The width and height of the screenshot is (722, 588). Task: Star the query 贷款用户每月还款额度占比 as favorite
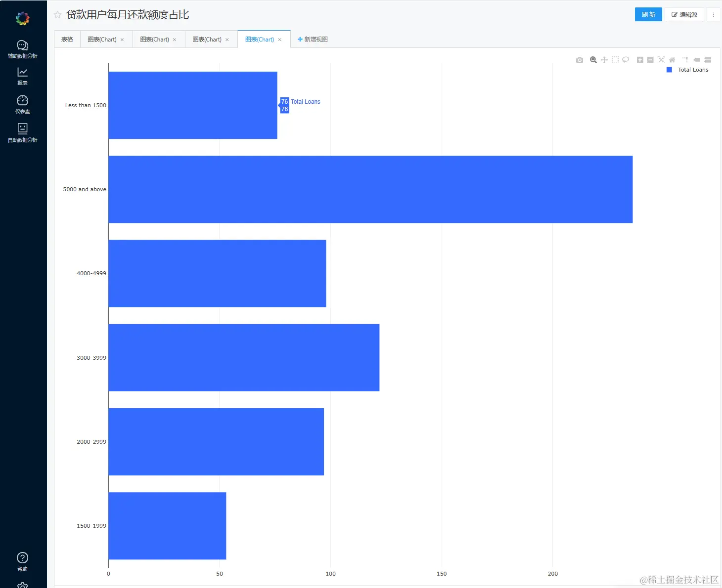coord(58,15)
